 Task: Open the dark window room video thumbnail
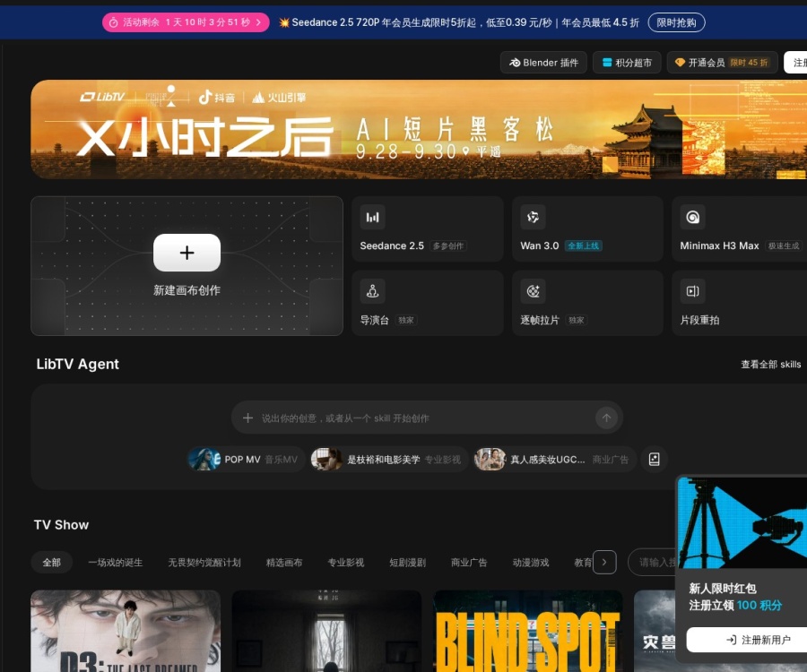[326, 631]
